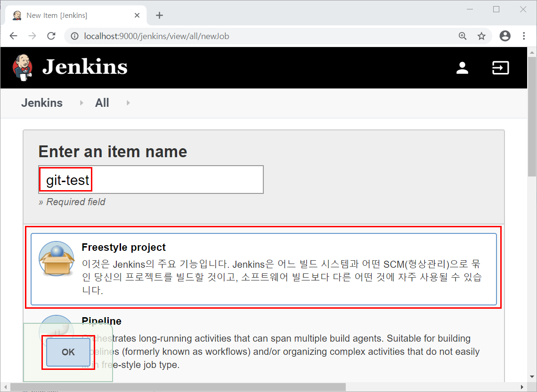The height and width of the screenshot is (392, 537).
Task: Maximize the Chrome window
Action: [x=496, y=9]
